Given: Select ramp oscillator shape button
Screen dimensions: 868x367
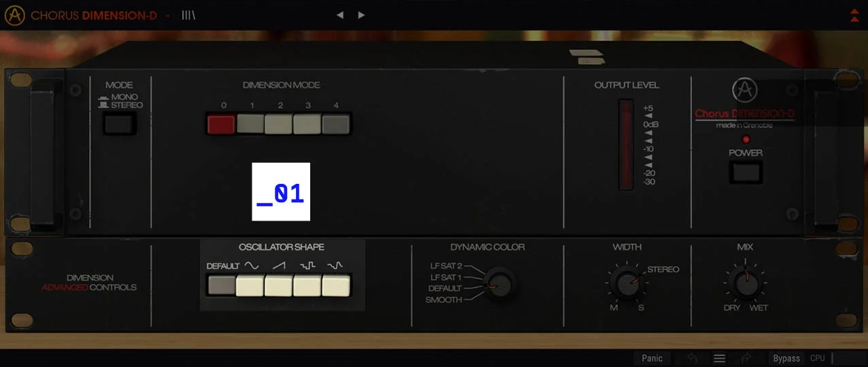Looking at the screenshot, I should (279, 285).
